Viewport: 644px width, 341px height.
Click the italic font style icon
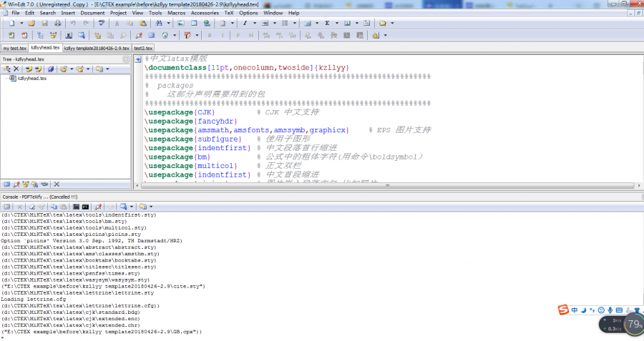pyautogui.click(x=244, y=24)
